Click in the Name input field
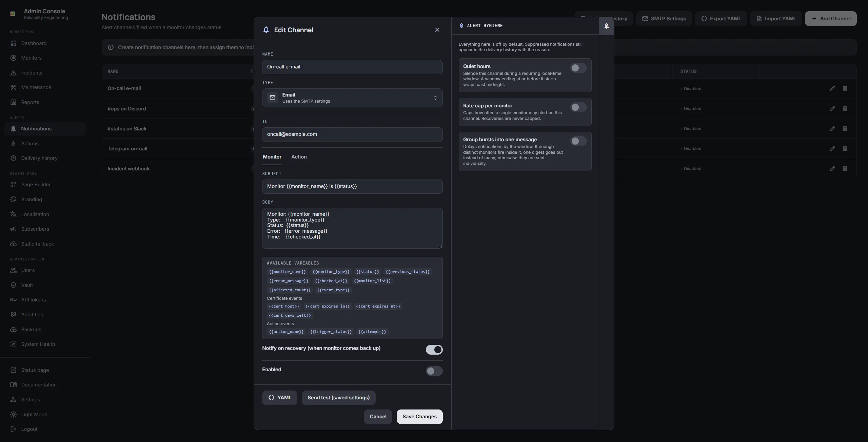 pyautogui.click(x=352, y=67)
